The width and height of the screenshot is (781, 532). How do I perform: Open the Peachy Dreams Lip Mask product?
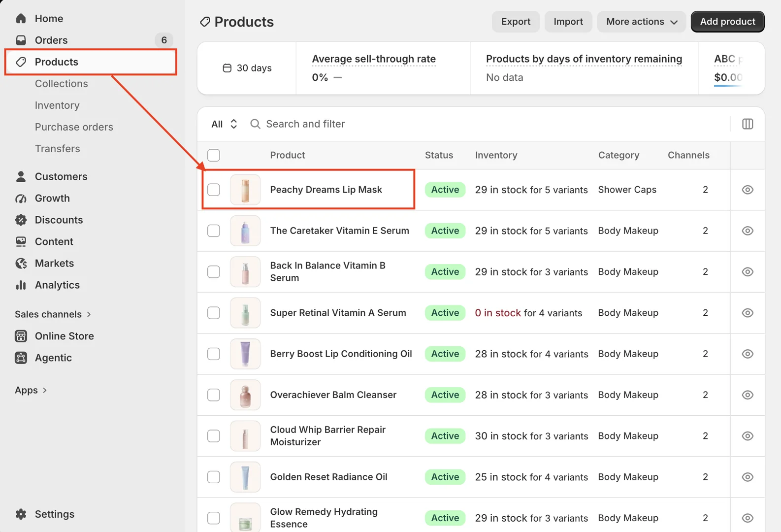coord(326,190)
